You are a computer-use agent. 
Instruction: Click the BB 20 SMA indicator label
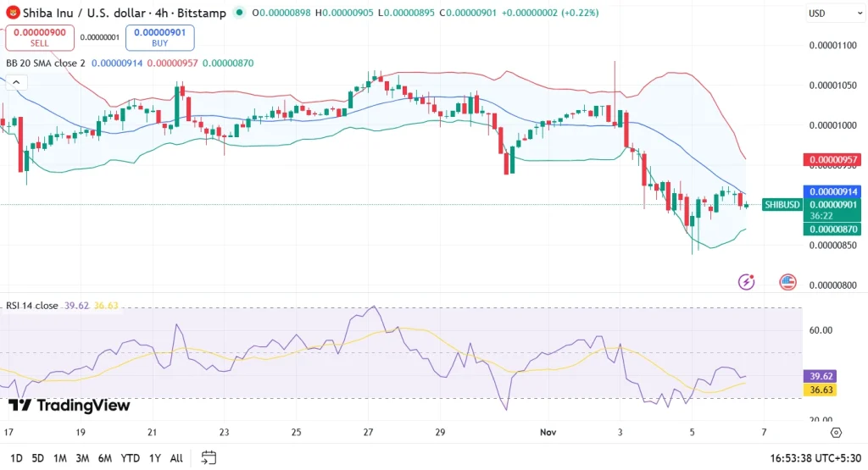click(x=46, y=63)
